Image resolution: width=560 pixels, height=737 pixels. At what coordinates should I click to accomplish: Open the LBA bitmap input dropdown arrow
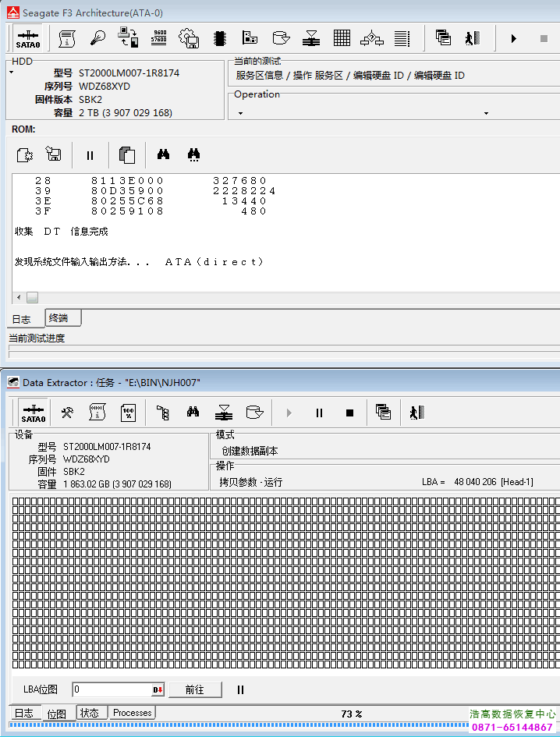[158, 690]
